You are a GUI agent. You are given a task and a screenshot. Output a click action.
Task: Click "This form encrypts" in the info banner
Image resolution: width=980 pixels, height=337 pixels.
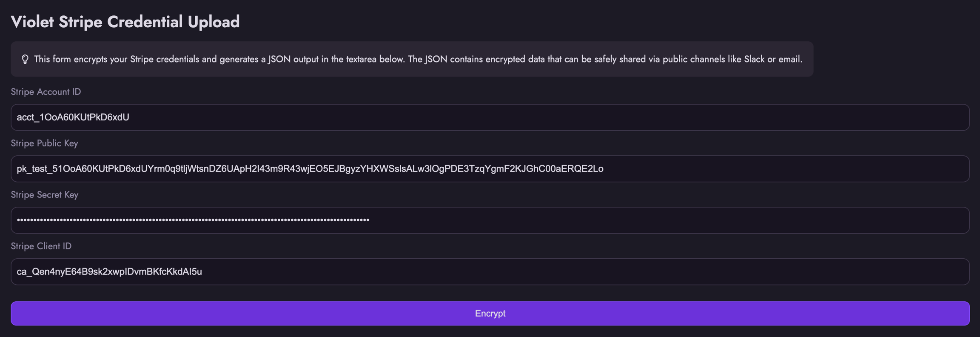pos(71,59)
